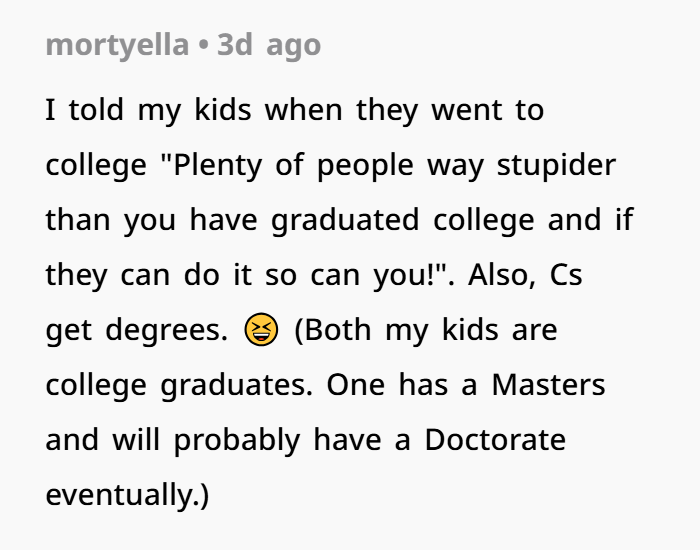Click the word 'eventually.)' on the last line

(x=127, y=495)
